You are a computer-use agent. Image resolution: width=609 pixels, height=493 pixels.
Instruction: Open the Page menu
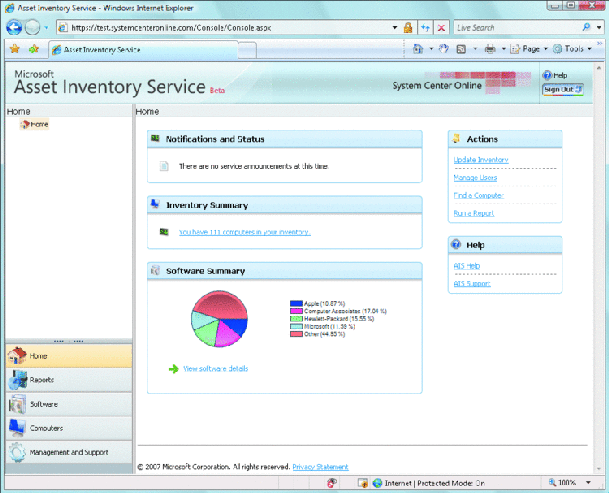(529, 49)
